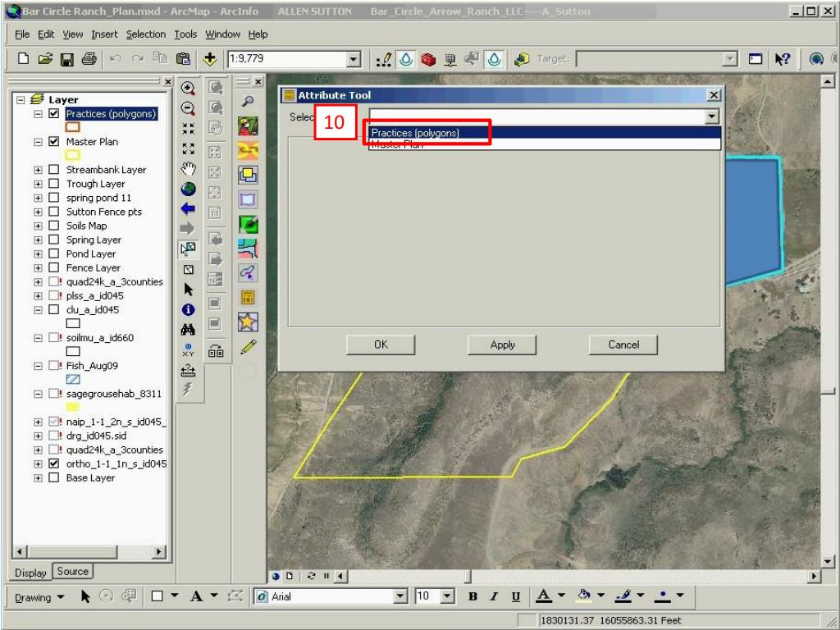Click the Measure tool icon
The height and width of the screenshot is (630, 840).
coord(188,370)
